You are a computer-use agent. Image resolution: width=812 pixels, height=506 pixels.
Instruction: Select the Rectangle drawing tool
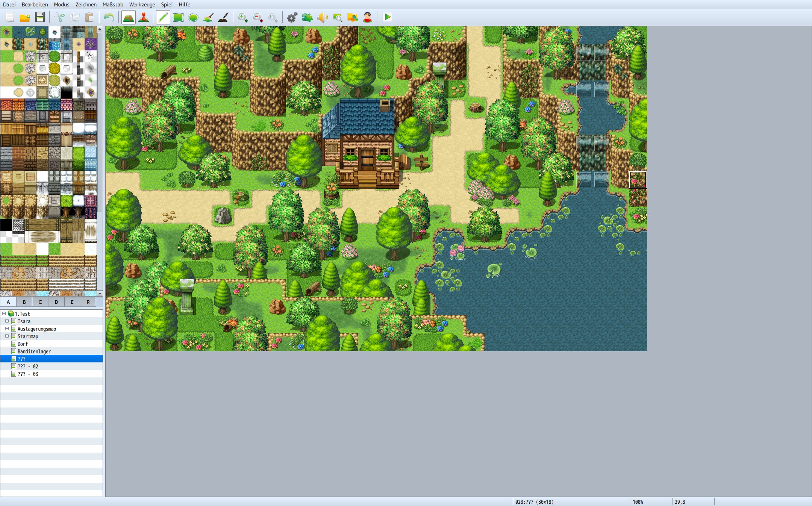click(179, 17)
